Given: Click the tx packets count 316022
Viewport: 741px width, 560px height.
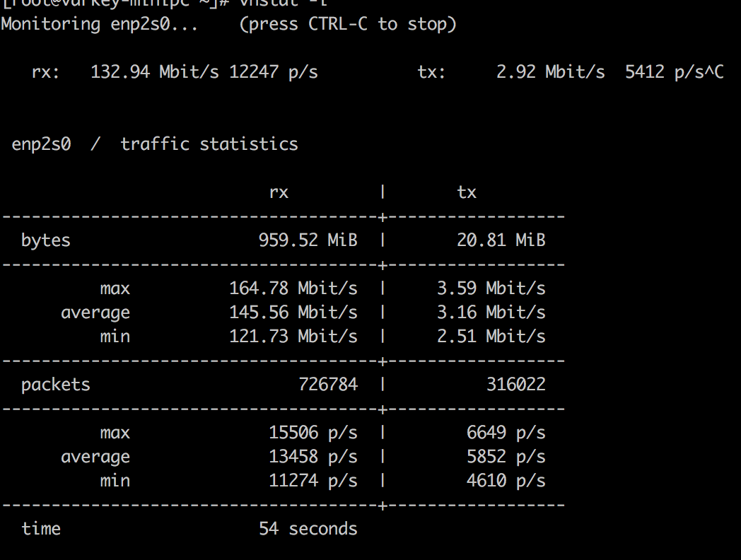Looking at the screenshot, I should pyautogui.click(x=515, y=385).
